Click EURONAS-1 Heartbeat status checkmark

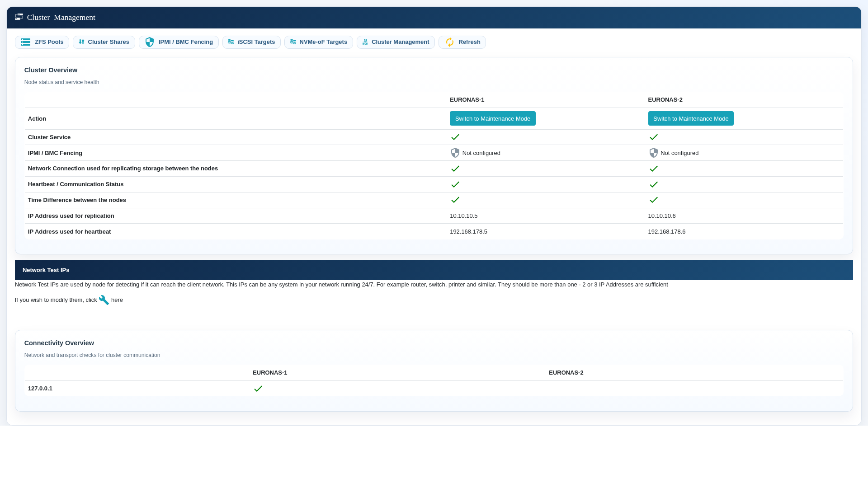tap(455, 184)
